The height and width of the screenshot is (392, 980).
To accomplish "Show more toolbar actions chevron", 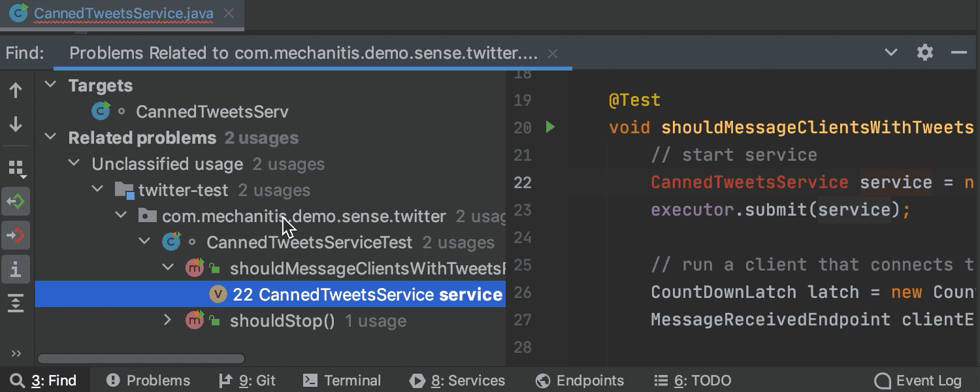I will (x=16, y=353).
